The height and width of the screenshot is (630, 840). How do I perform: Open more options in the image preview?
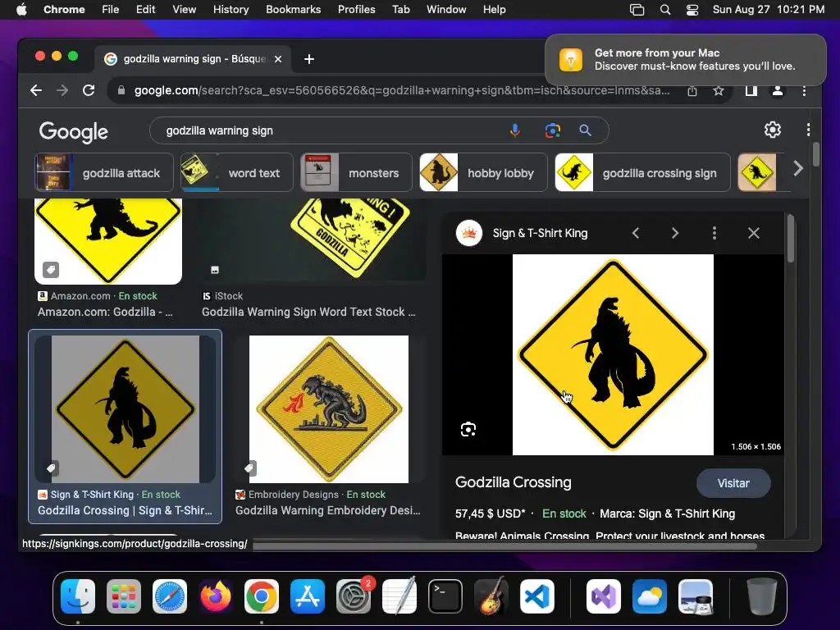pyautogui.click(x=714, y=233)
